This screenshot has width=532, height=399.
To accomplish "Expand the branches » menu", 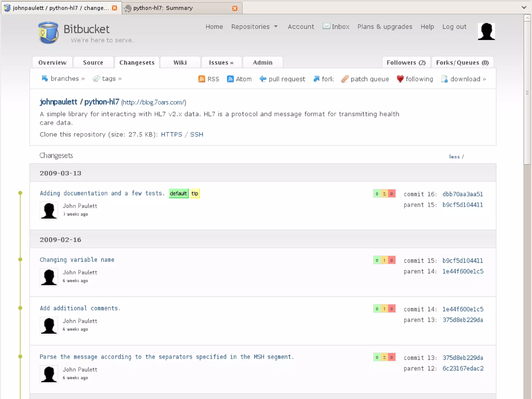I will pos(68,78).
